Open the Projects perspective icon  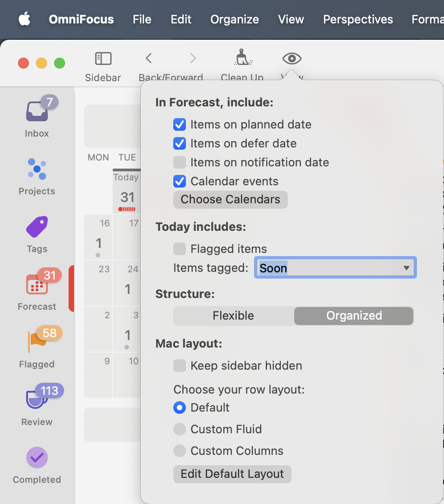[37, 169]
